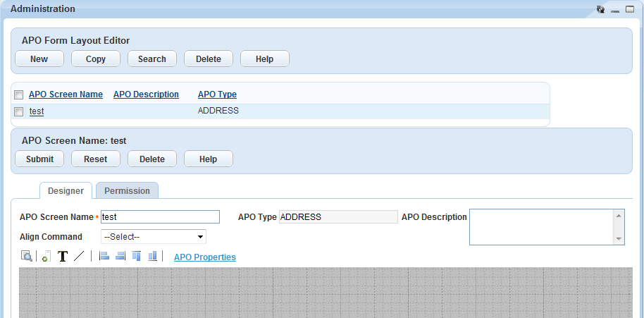
Task: Click the refresh icon in Administration header
Action: click(x=600, y=9)
